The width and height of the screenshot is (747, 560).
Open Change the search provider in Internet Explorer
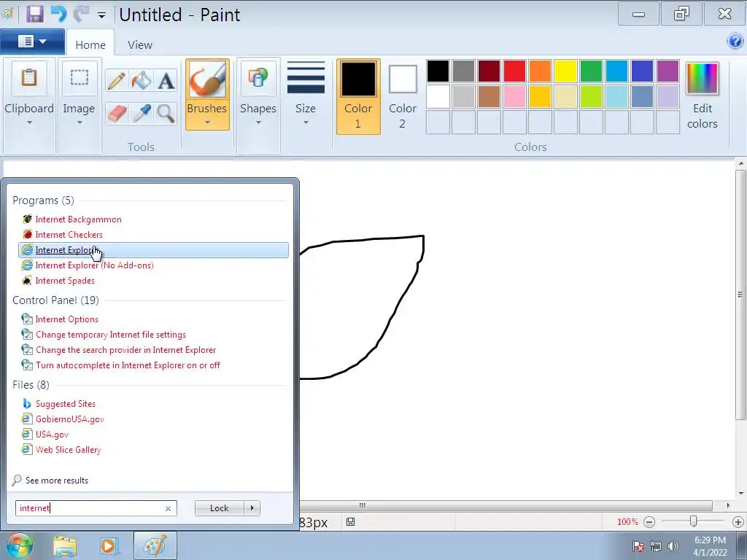coord(125,350)
